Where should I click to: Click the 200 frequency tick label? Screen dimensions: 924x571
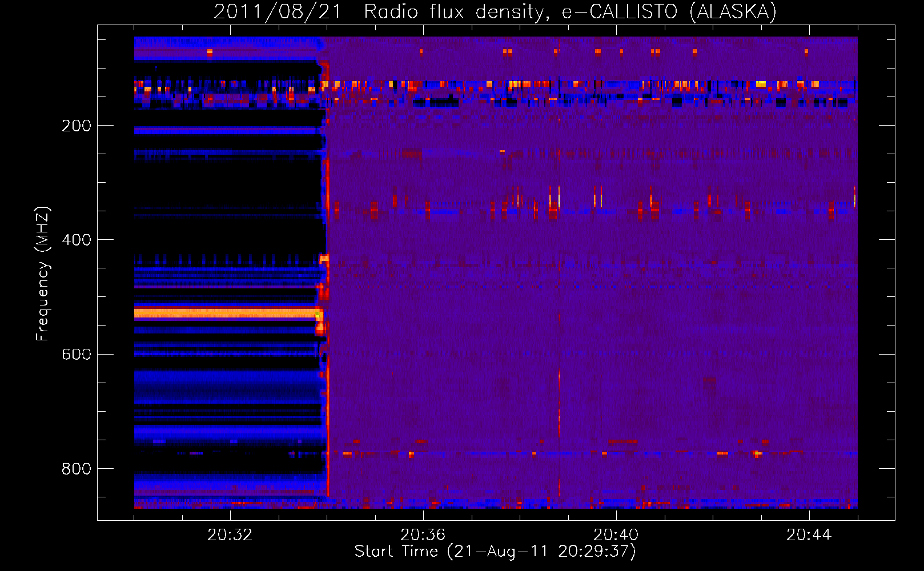point(77,126)
